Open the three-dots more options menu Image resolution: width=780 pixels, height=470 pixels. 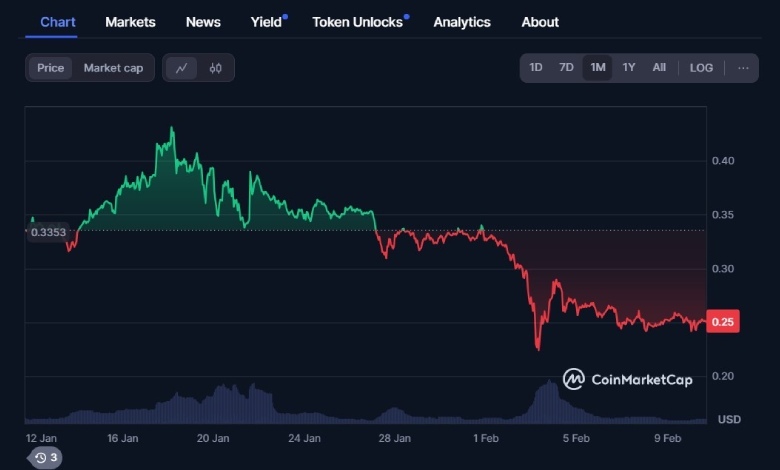click(x=743, y=68)
